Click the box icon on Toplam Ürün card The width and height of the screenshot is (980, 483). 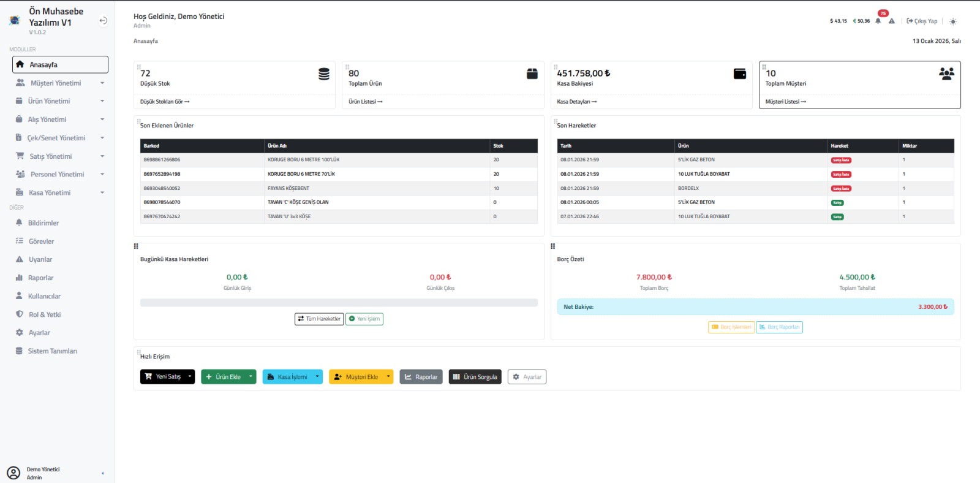(532, 74)
